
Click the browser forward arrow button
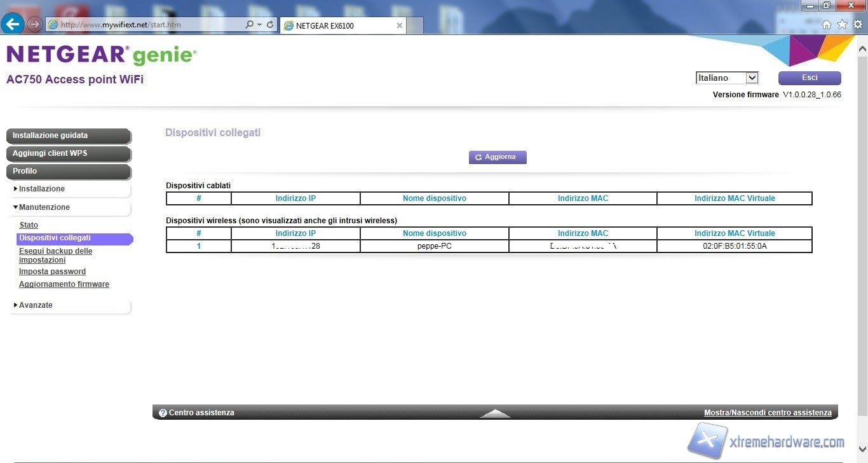coord(35,25)
